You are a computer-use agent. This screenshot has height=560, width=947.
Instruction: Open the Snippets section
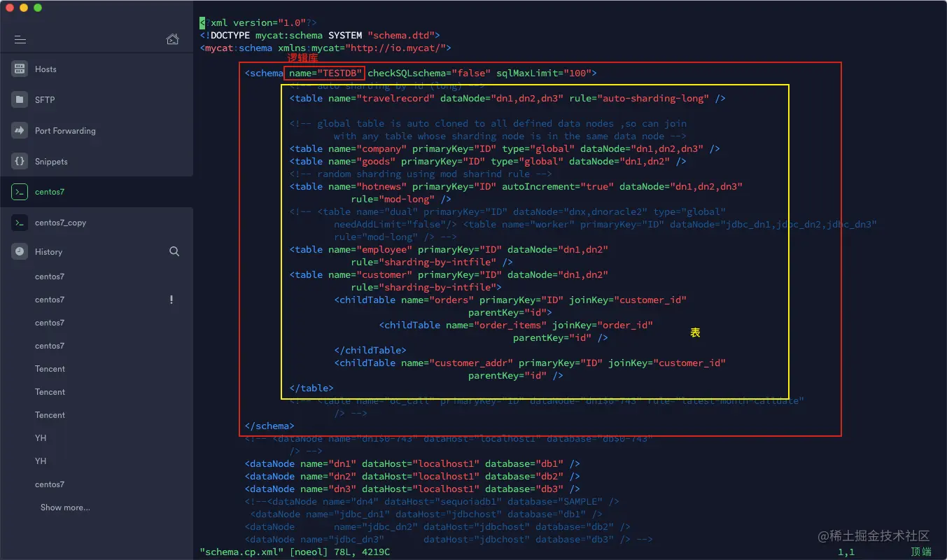click(x=97, y=162)
